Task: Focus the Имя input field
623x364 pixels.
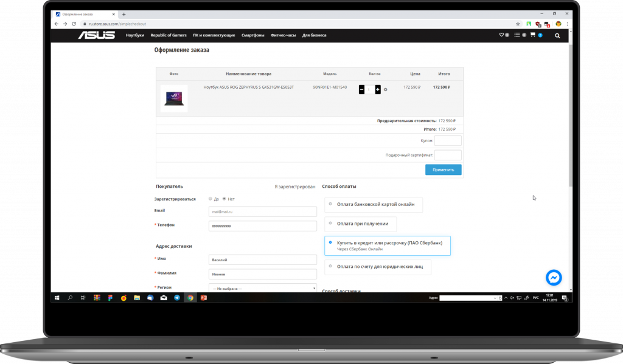Action: [x=263, y=259]
